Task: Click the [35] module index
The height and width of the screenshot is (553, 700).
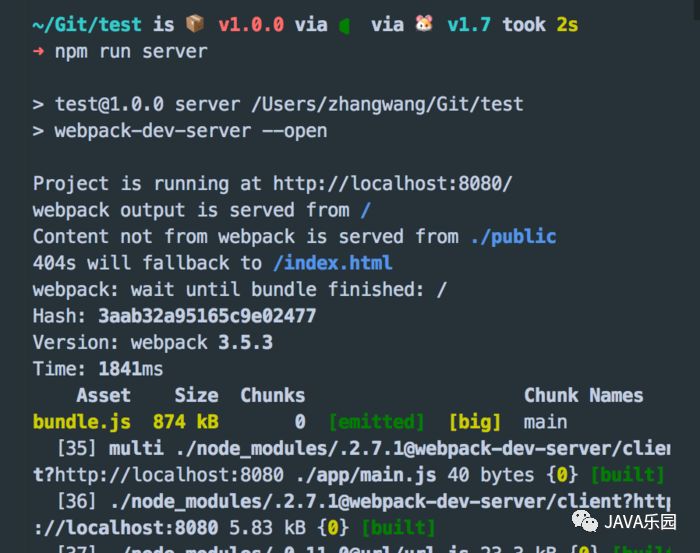Action: tap(76, 448)
